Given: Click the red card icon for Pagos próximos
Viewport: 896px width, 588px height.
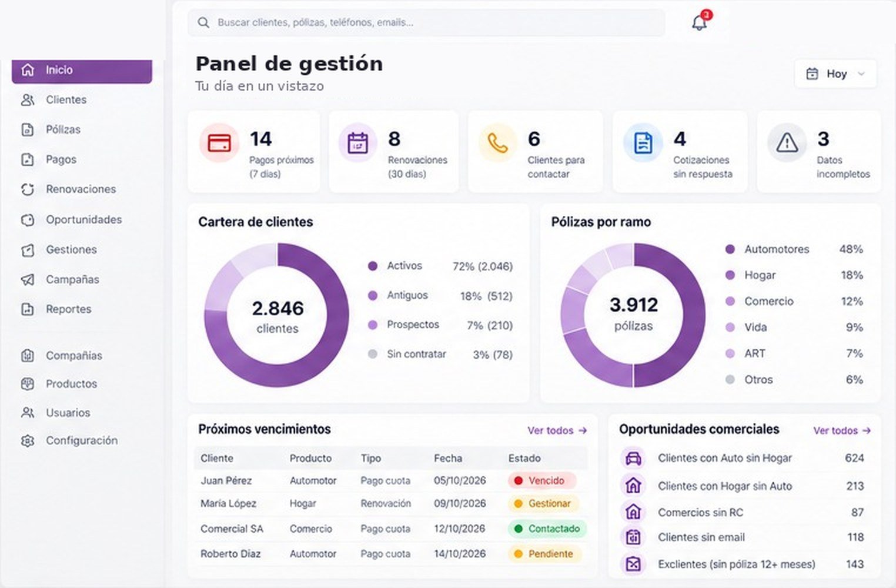Looking at the screenshot, I should coord(219,143).
